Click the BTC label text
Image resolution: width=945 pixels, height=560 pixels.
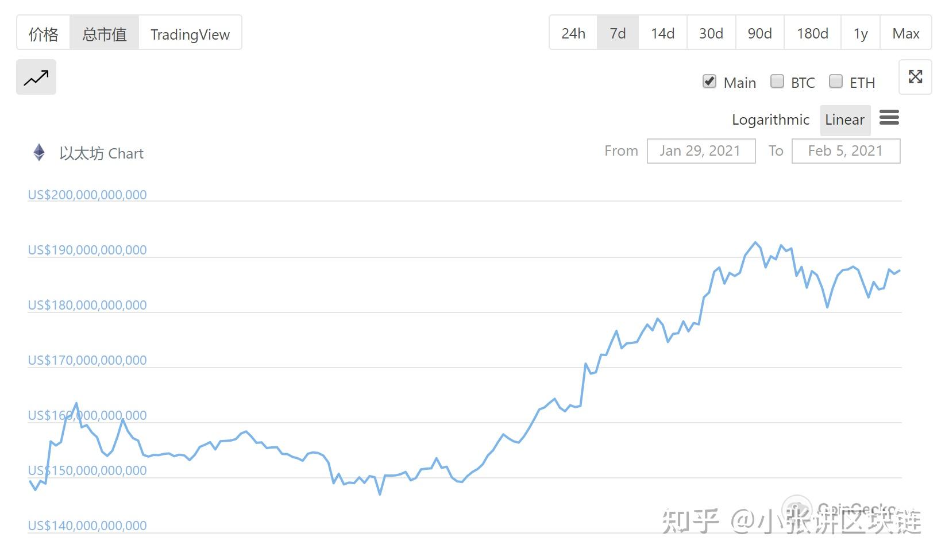(x=803, y=83)
